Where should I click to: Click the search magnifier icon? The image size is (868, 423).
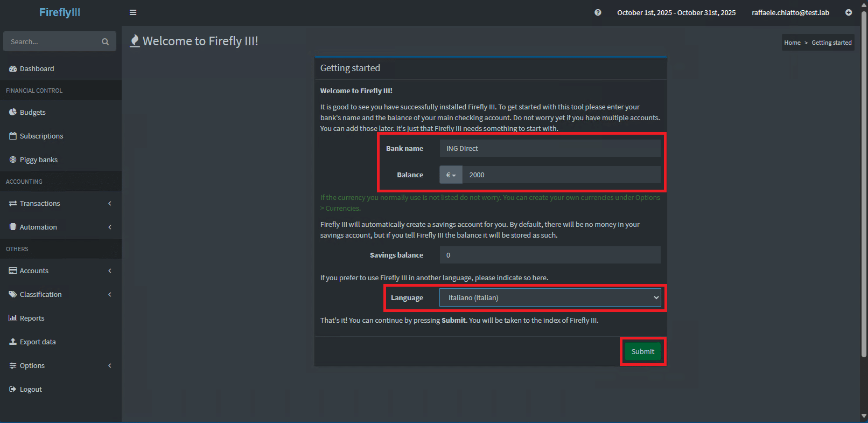click(x=105, y=41)
